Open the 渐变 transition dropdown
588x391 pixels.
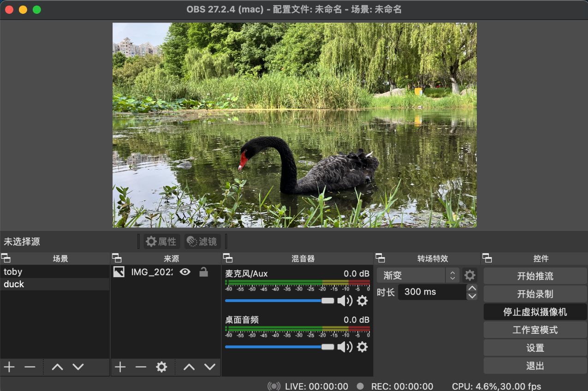[418, 275]
